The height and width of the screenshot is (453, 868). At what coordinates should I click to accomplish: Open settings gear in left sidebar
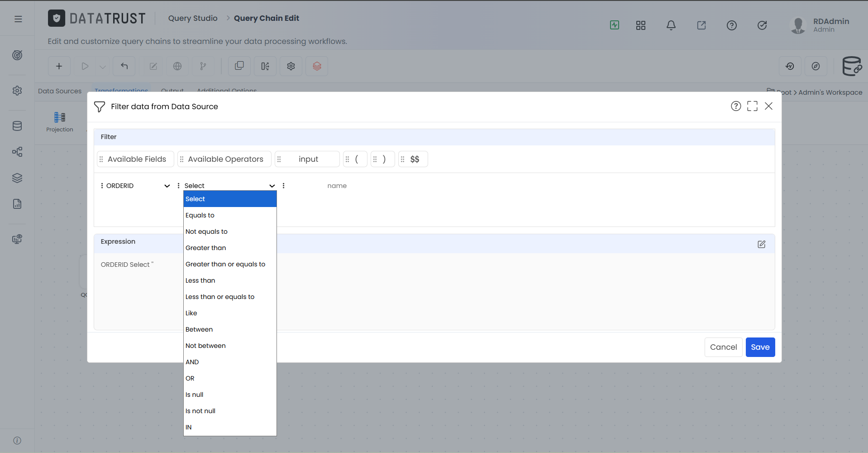(17, 91)
